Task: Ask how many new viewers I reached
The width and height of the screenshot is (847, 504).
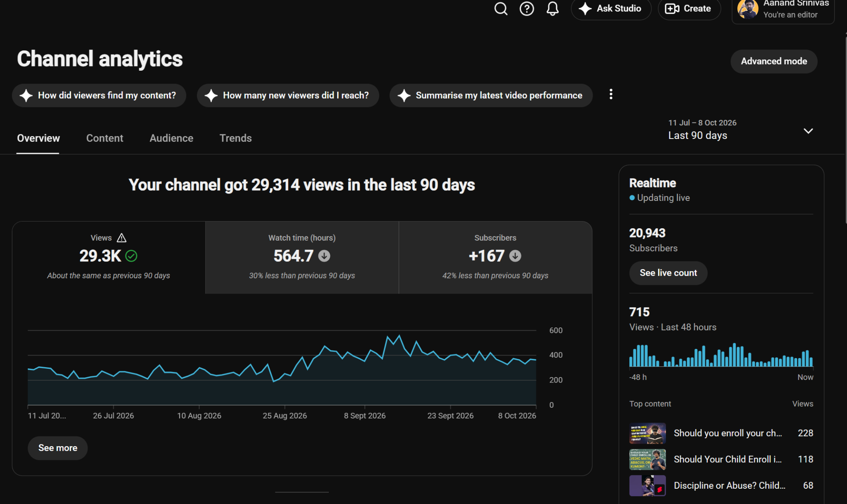Action: click(288, 96)
